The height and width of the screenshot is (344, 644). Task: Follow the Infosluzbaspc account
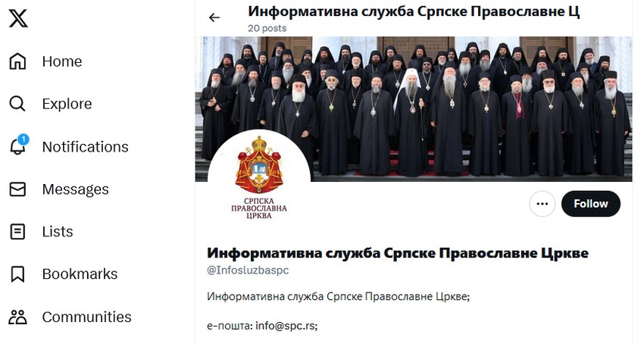(x=591, y=203)
